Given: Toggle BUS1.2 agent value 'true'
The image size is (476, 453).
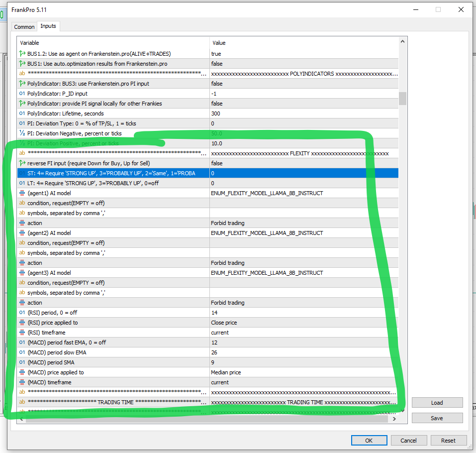Looking at the screenshot, I should point(304,54).
